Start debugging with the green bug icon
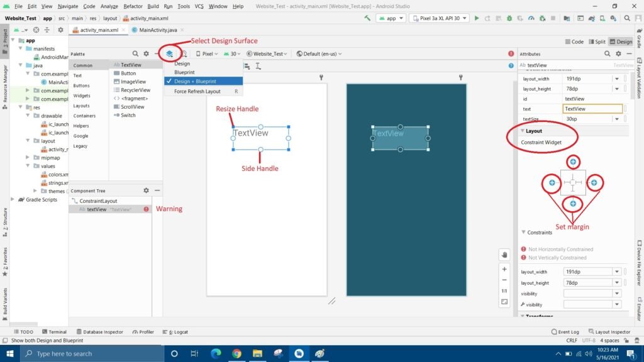This screenshot has height=362, width=644. tap(509, 18)
